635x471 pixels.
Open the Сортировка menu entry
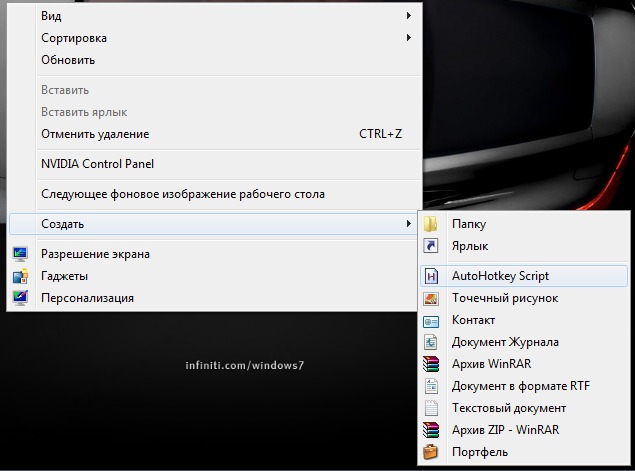tap(213, 38)
